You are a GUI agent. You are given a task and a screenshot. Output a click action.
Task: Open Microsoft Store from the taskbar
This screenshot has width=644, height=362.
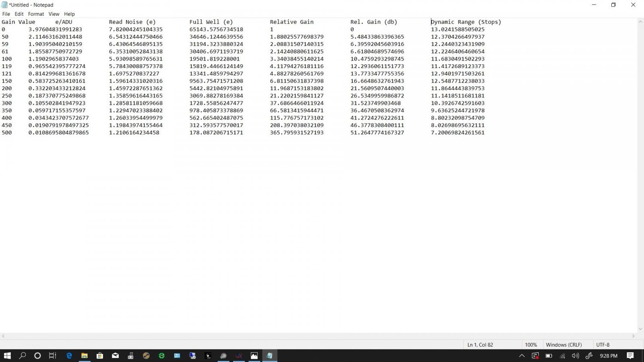point(100,356)
